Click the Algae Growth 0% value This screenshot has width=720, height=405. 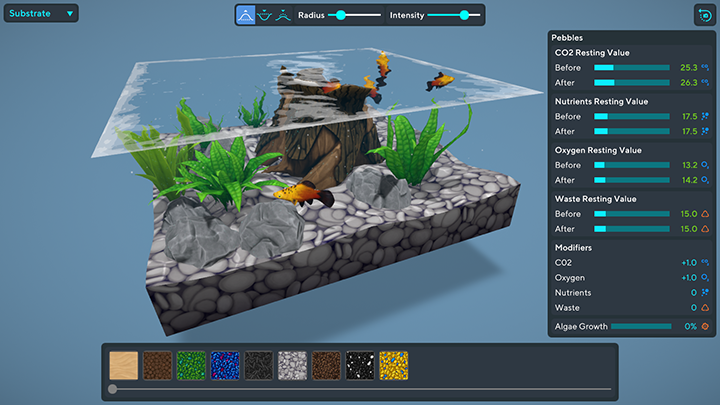pyautogui.click(x=690, y=326)
